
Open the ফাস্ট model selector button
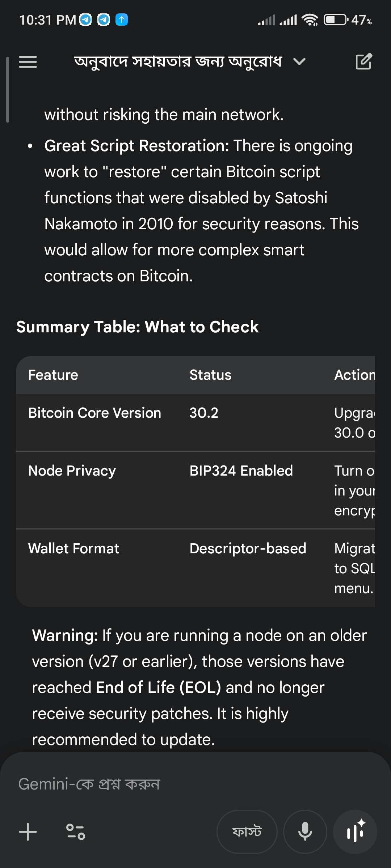point(247,831)
